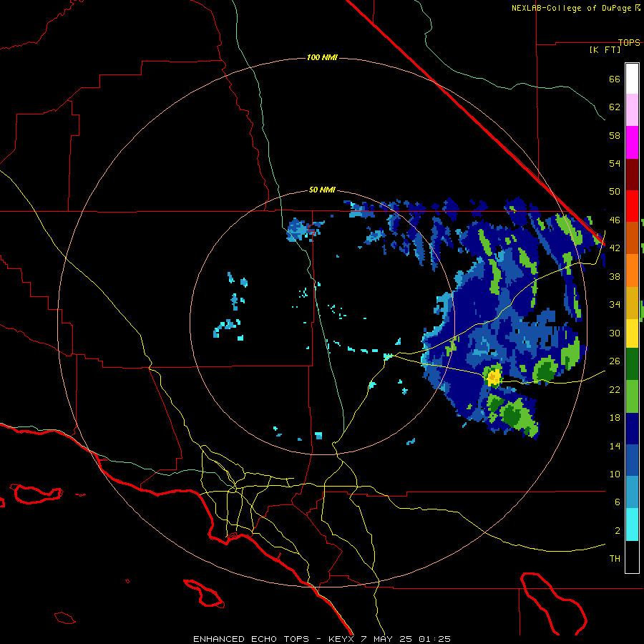Click the '26' legend label
The image size is (644, 644).
(x=615, y=361)
